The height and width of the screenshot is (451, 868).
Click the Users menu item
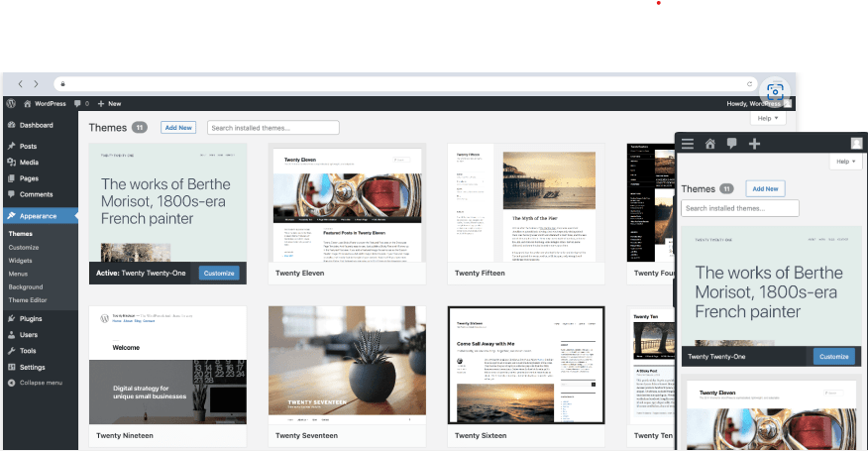29,335
